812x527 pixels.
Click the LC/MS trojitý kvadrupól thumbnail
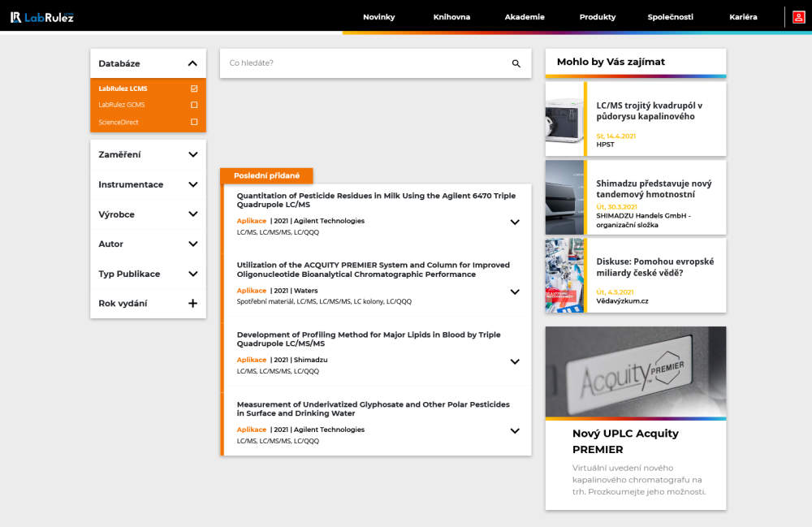(564, 119)
